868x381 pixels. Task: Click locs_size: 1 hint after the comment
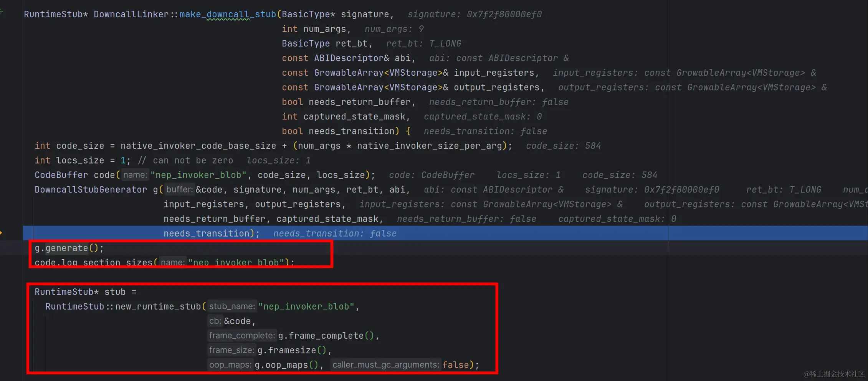tap(279, 160)
